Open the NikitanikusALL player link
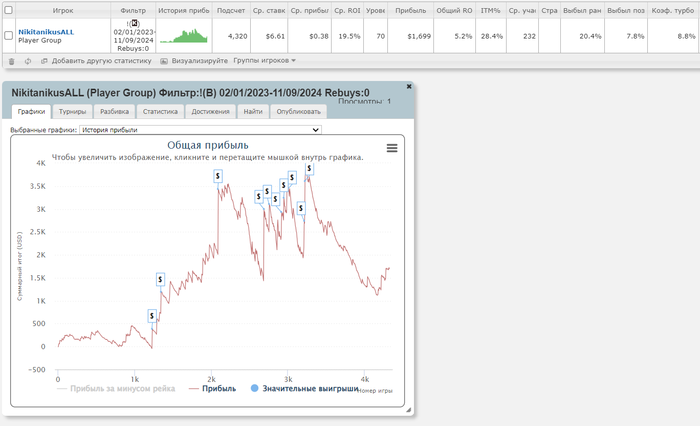 point(46,32)
